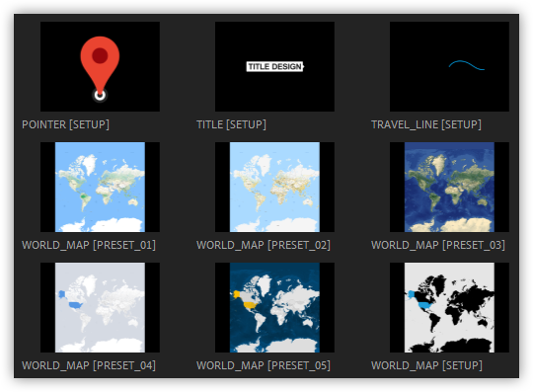533x392 pixels.
Task: Click the 'WORLD_MAP [SETUP]' label
Action: coord(426,365)
